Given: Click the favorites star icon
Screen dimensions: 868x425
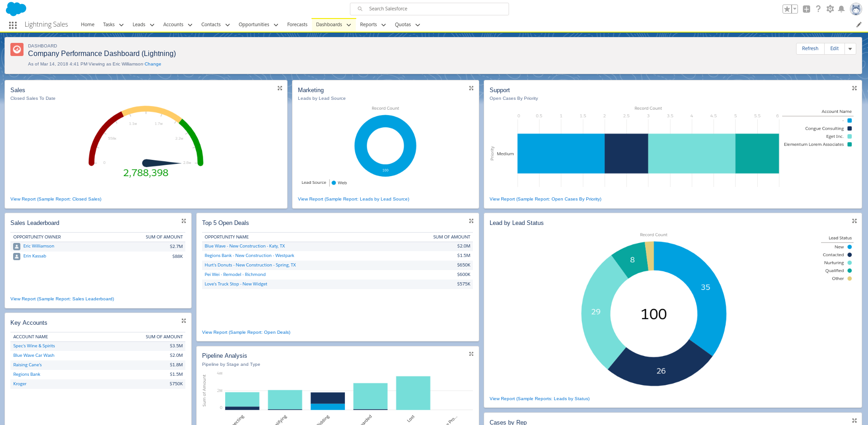Looking at the screenshot, I should [x=787, y=9].
